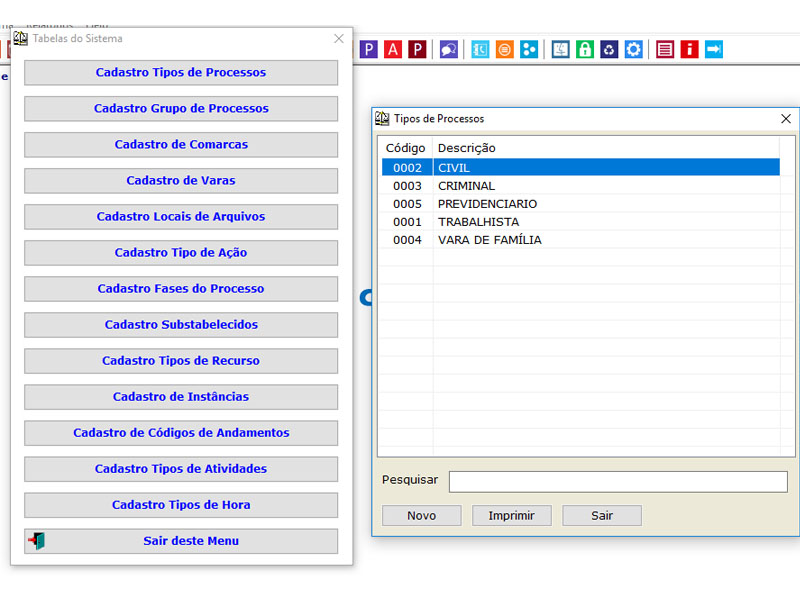800x600 pixels.
Task: Open the chat bubbles toolbar icon
Action: point(449,49)
